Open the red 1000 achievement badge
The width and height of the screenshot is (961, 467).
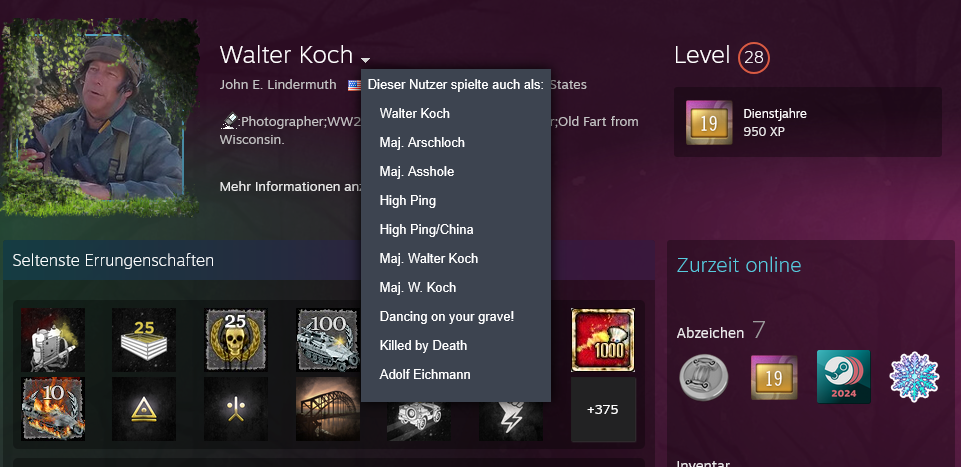click(603, 340)
